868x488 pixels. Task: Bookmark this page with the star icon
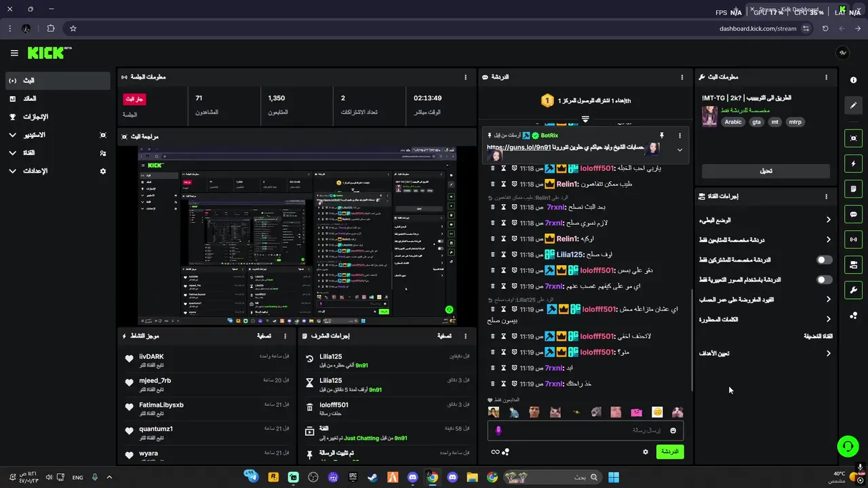coord(73,28)
